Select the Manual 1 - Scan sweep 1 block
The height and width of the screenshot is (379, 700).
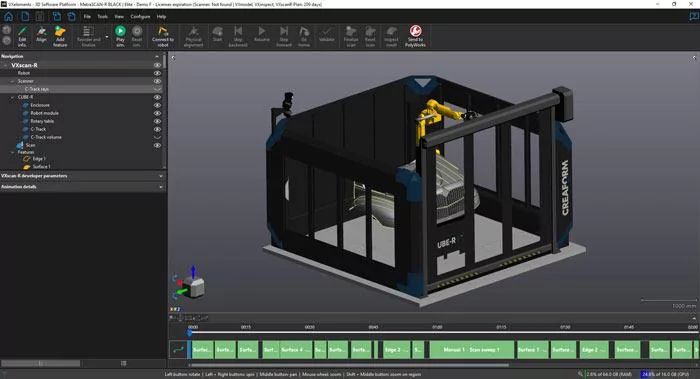point(471,350)
